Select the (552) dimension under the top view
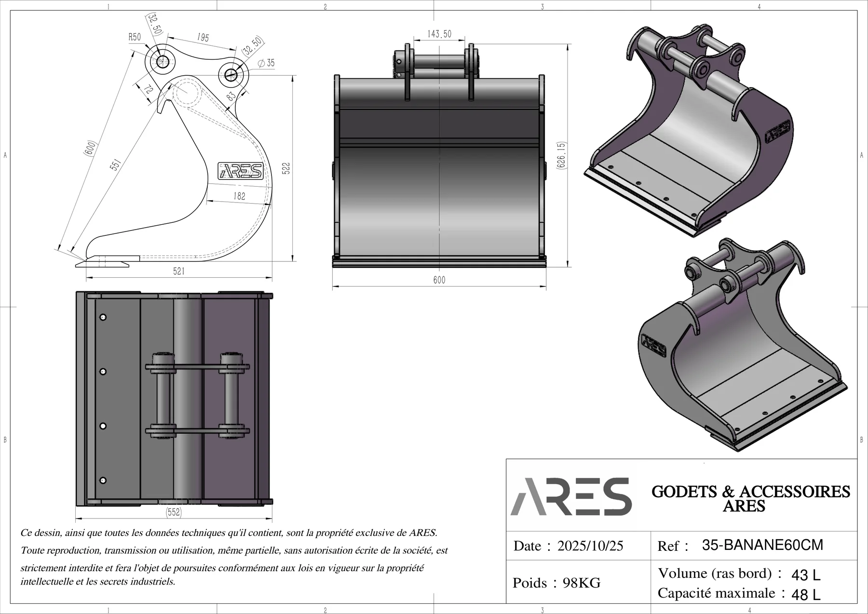The image size is (868, 614). (x=174, y=512)
